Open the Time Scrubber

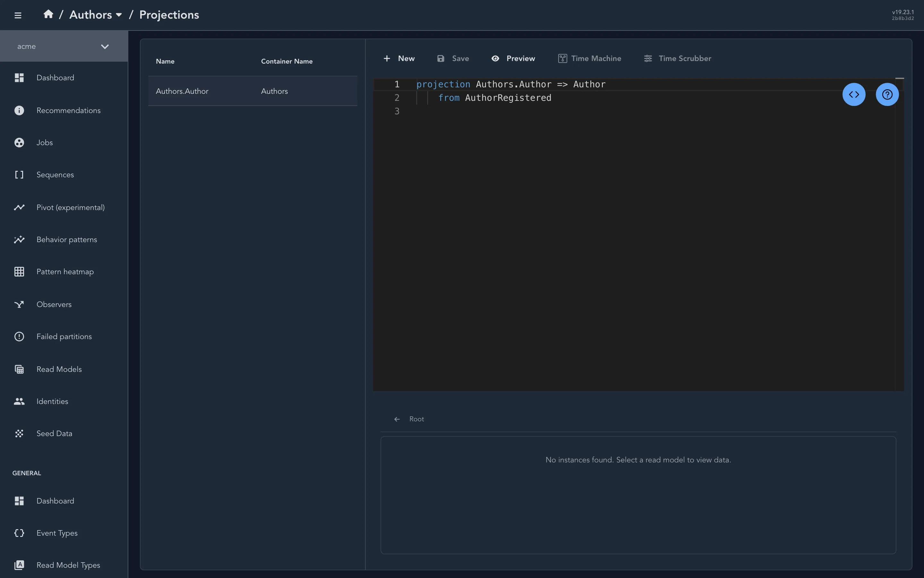(677, 58)
